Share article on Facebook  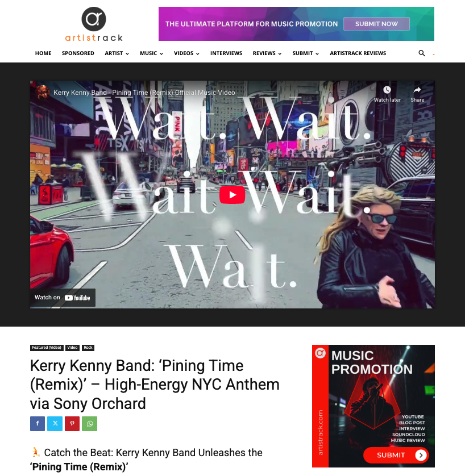point(38,424)
